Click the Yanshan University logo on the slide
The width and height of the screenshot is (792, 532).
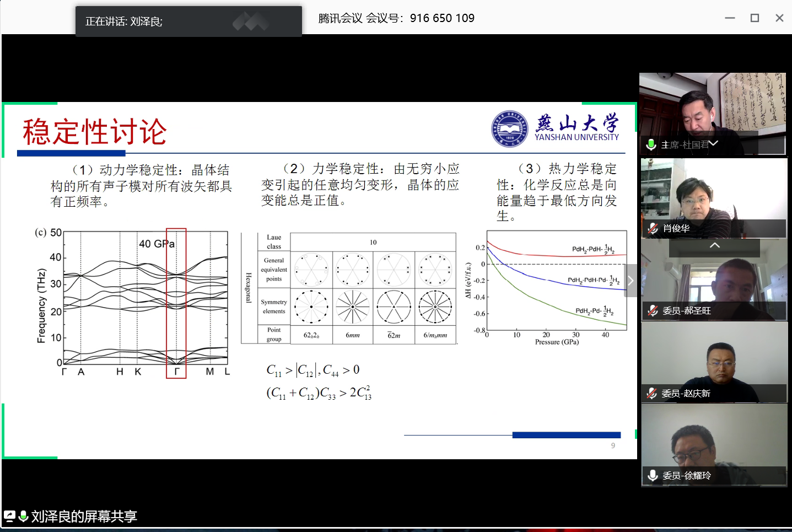point(510,129)
